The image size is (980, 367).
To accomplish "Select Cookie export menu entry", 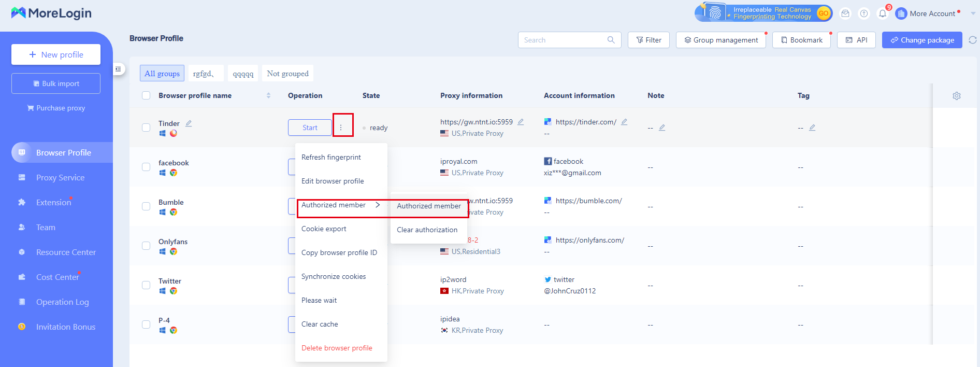I will [341, 229].
